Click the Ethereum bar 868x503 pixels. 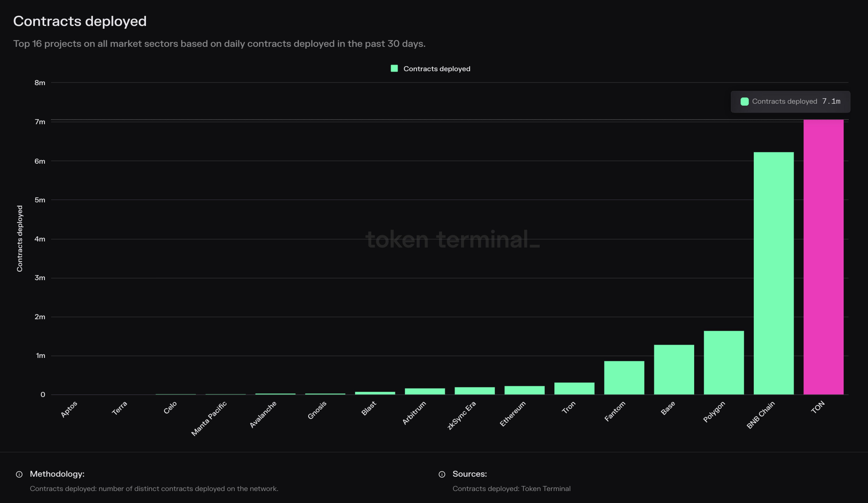tap(524, 390)
